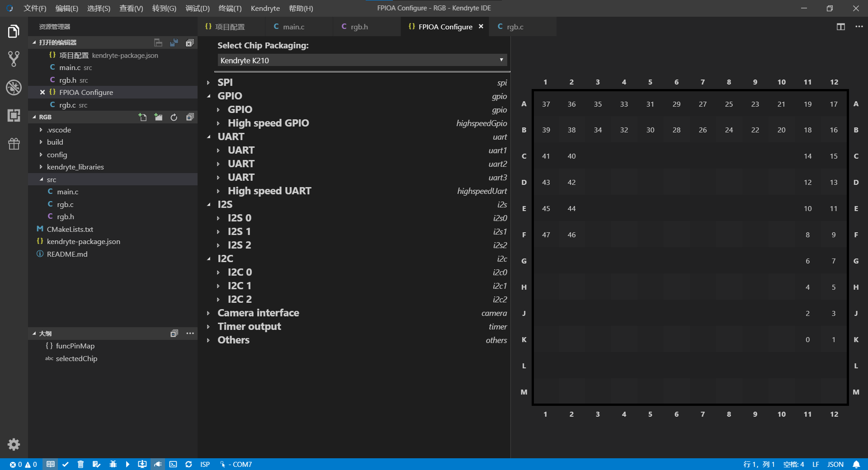Expand the Timer output group
868x470 pixels.
pyautogui.click(x=208, y=327)
